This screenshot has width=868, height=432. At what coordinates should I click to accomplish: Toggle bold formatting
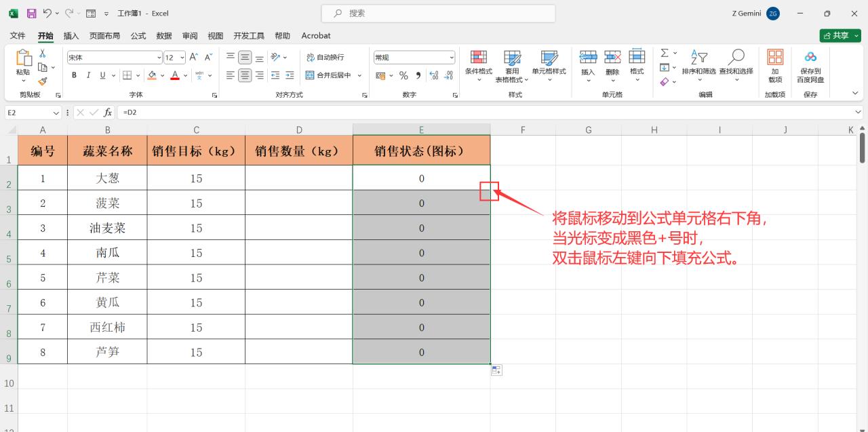[x=73, y=75]
